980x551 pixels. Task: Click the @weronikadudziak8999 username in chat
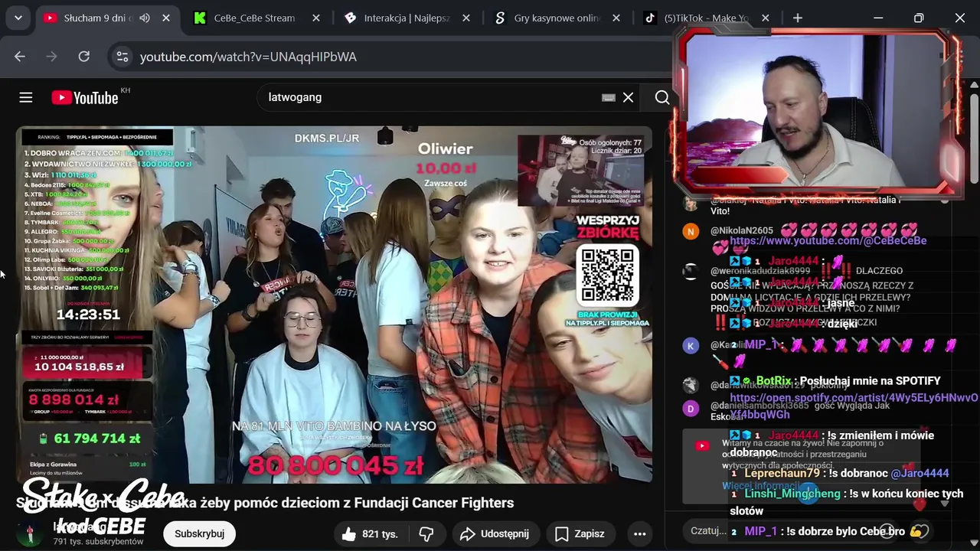[760, 271]
